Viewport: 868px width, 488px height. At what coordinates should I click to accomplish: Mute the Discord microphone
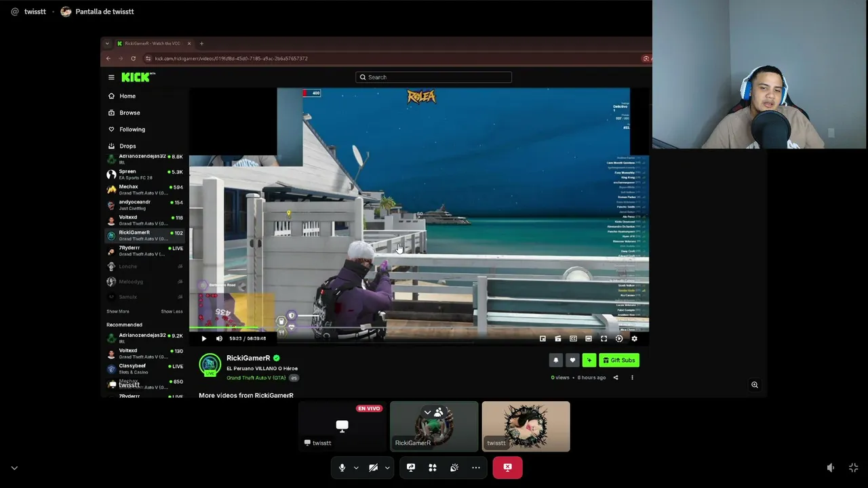click(x=342, y=468)
